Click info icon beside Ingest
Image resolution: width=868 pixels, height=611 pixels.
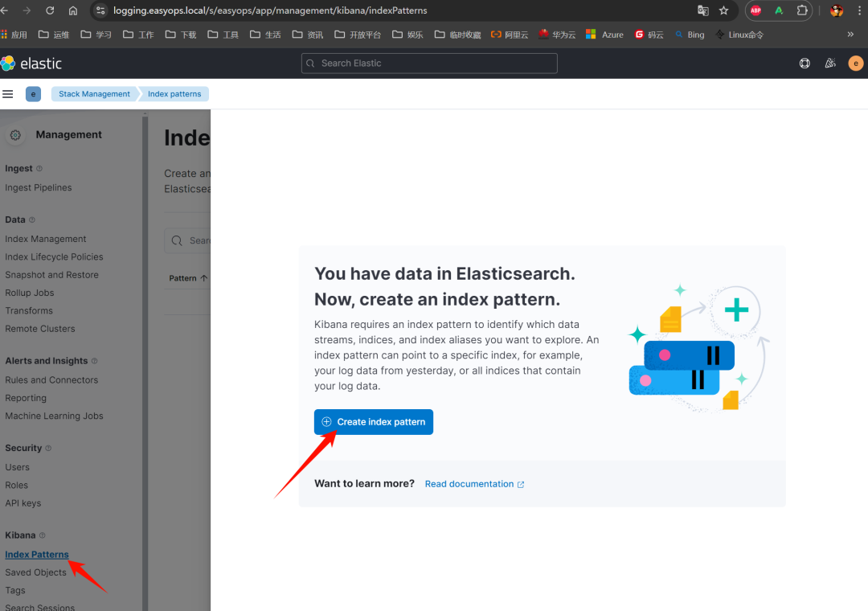39,168
